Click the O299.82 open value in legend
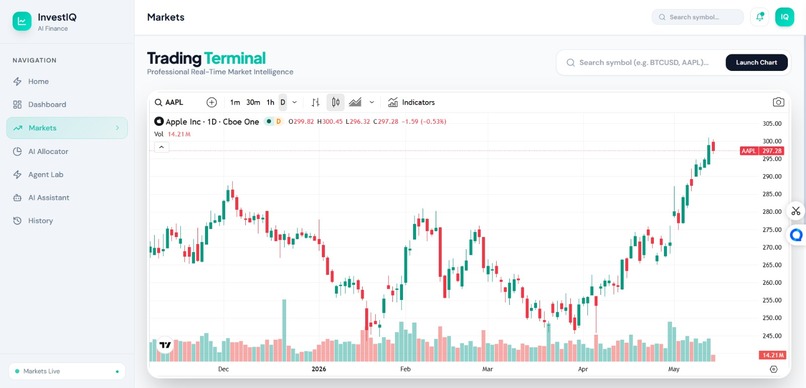 point(301,122)
